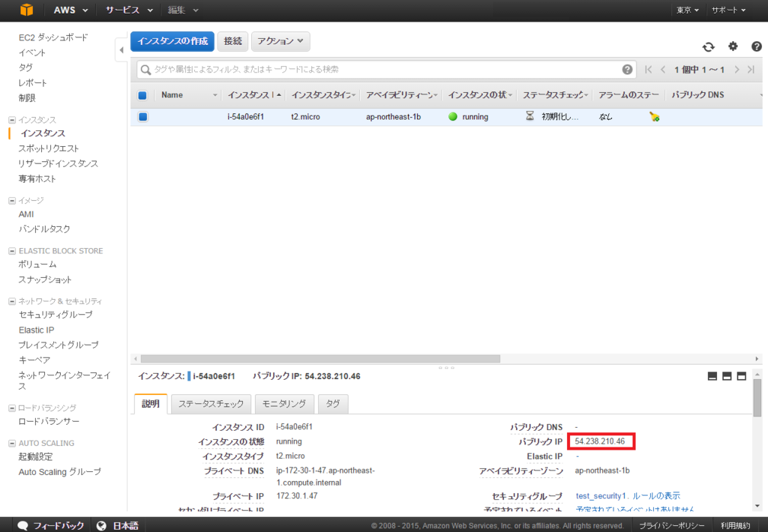Sort by Name column header
This screenshot has height=532, width=768.
click(x=189, y=95)
